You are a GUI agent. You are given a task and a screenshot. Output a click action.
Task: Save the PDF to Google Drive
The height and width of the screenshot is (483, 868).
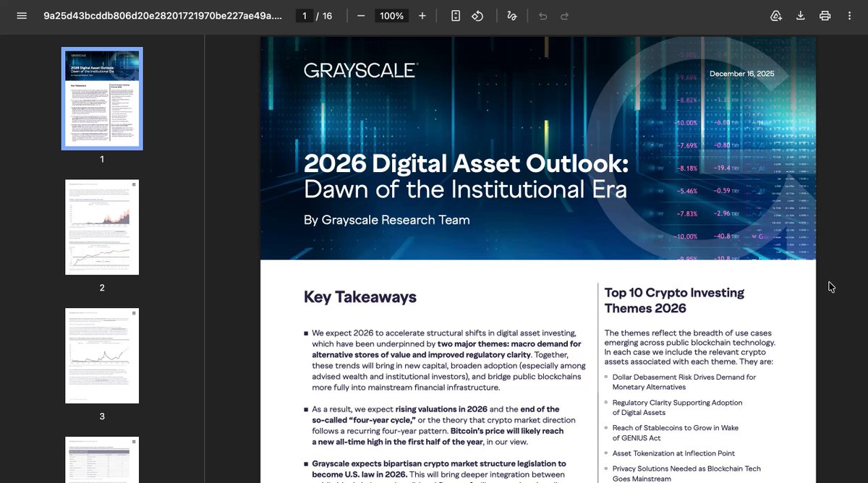(x=776, y=16)
